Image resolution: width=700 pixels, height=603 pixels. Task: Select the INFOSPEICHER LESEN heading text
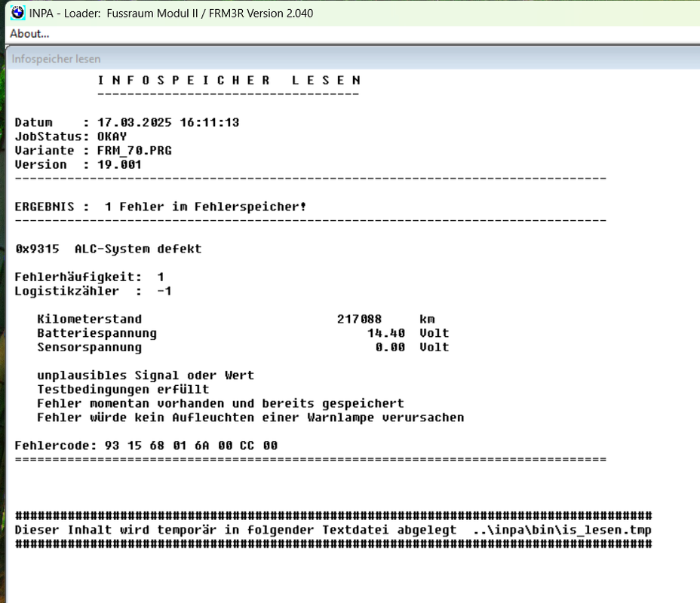[229, 81]
